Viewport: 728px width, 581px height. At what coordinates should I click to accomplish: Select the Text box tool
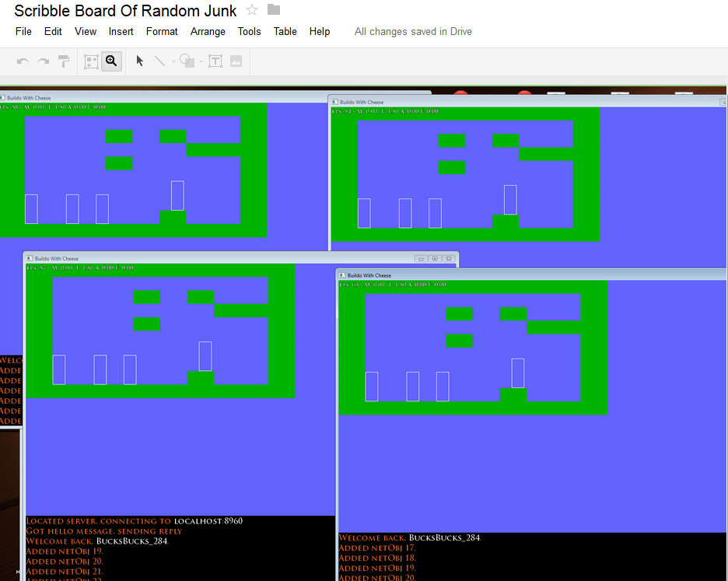coord(215,61)
